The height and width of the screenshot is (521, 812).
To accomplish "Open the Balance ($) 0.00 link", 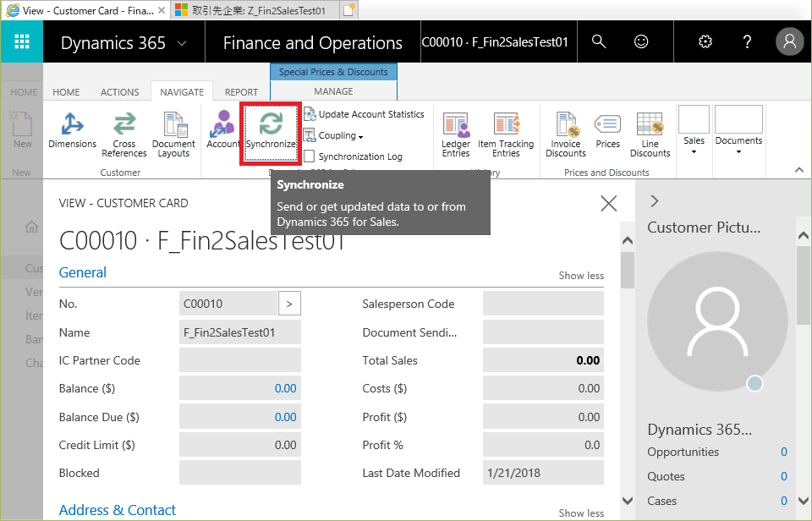I will [x=285, y=388].
